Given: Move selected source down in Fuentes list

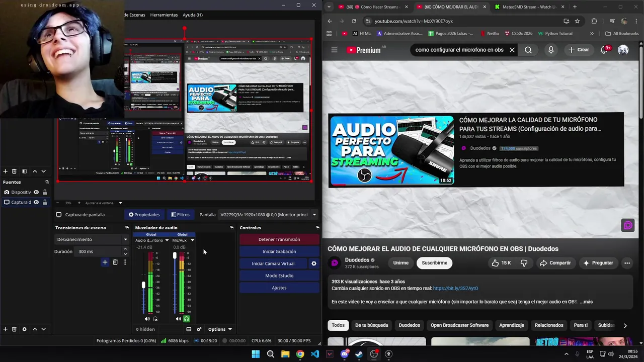Looking at the screenshot, I should [43, 329].
